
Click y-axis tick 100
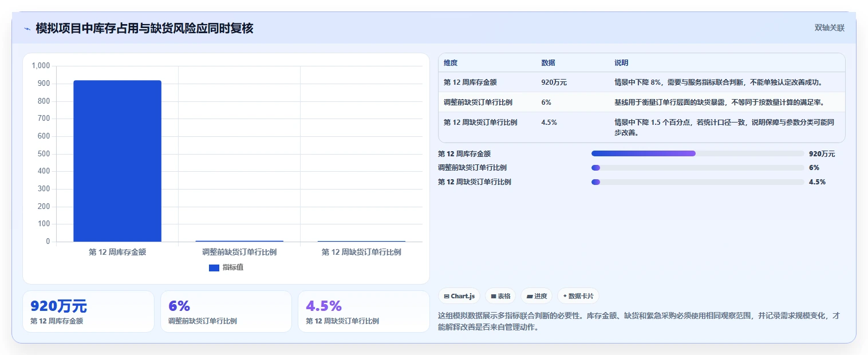(44, 224)
